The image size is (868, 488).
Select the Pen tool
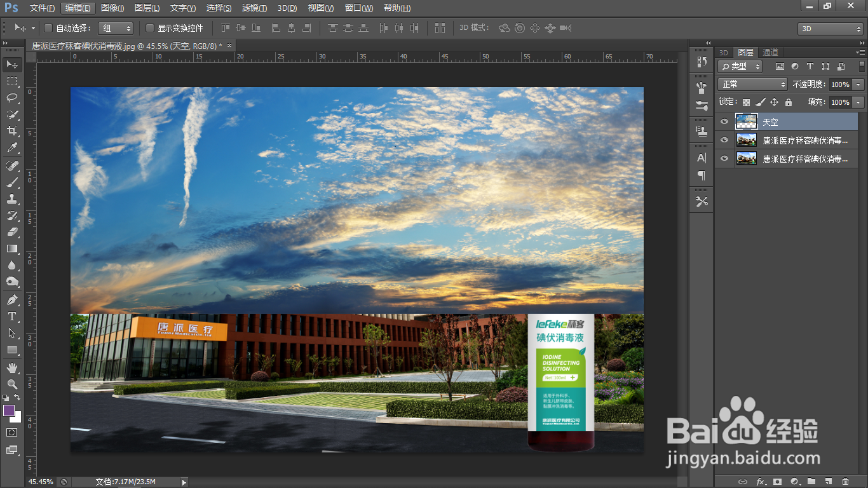12,300
